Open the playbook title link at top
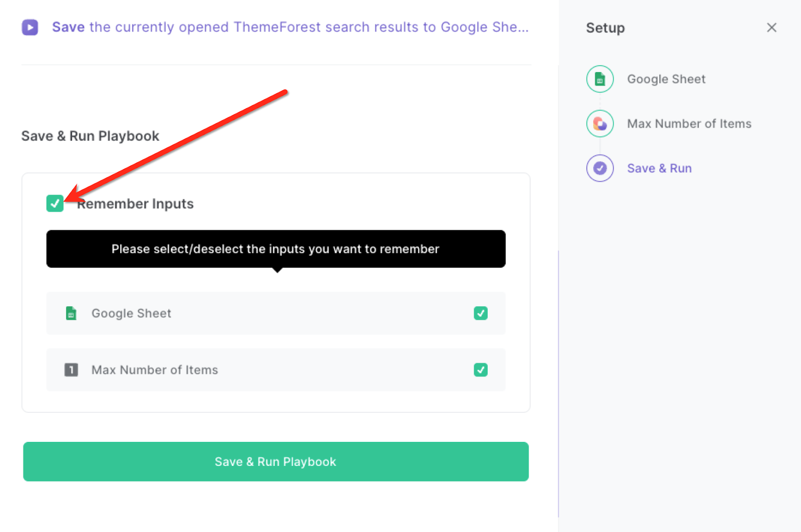The width and height of the screenshot is (801, 532). 290,27
